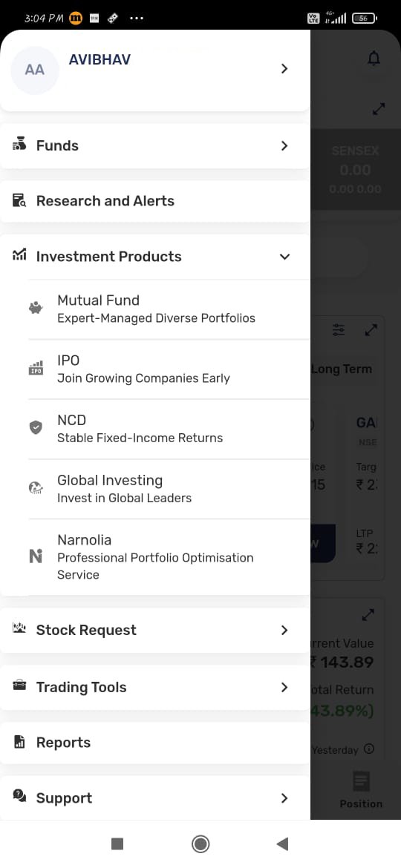Select the Support menu entry
The height and width of the screenshot is (868, 401).
pyautogui.click(x=155, y=798)
